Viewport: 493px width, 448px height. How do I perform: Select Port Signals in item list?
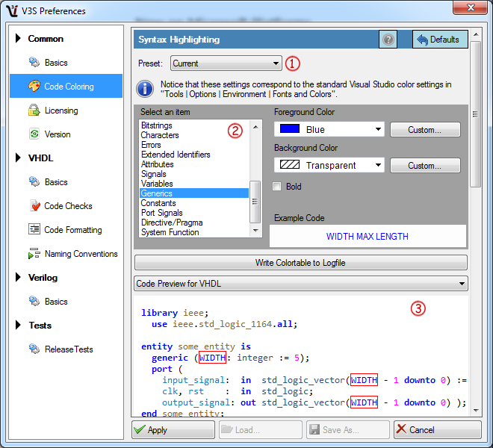[x=194, y=213]
